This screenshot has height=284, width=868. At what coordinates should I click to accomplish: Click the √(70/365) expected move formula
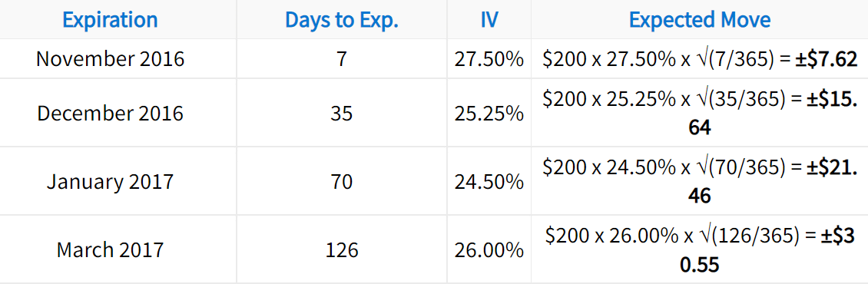[x=700, y=181]
